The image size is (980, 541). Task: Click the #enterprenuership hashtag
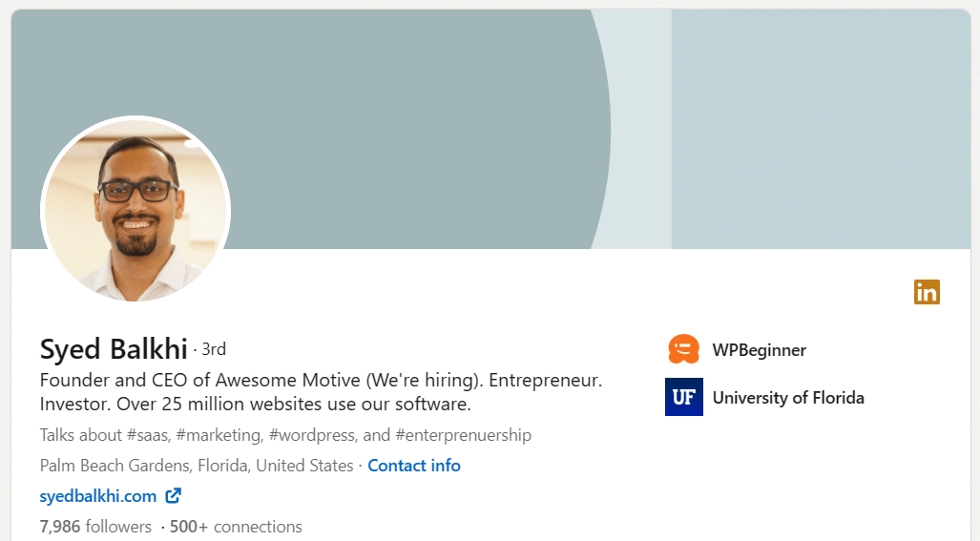[463, 435]
